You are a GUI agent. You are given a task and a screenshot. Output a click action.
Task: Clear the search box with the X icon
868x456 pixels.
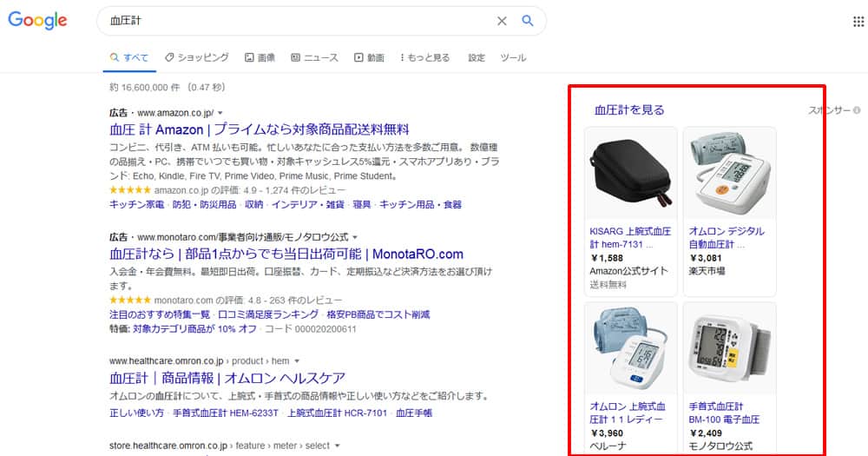(502, 21)
